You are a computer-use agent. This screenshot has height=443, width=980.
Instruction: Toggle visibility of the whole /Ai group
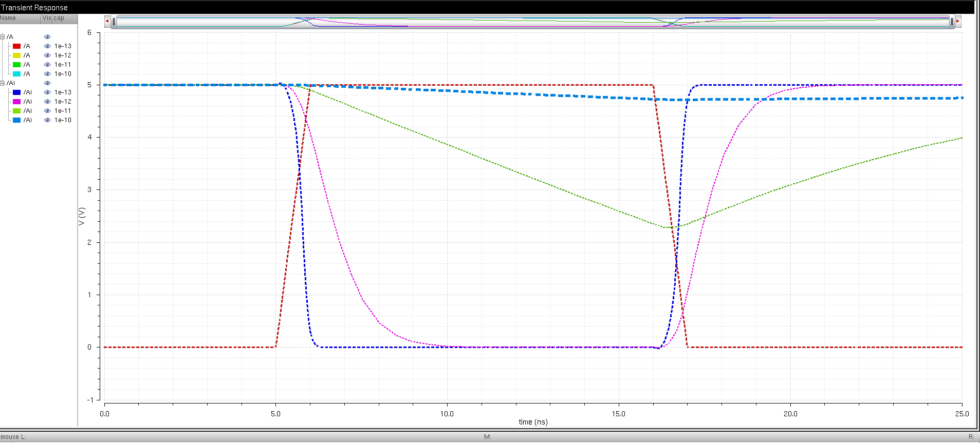(x=47, y=83)
